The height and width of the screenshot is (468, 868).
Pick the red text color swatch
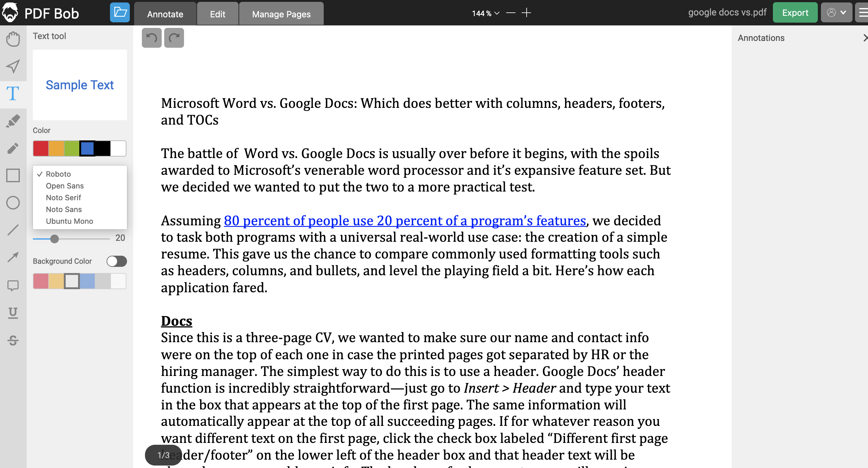tap(41, 148)
